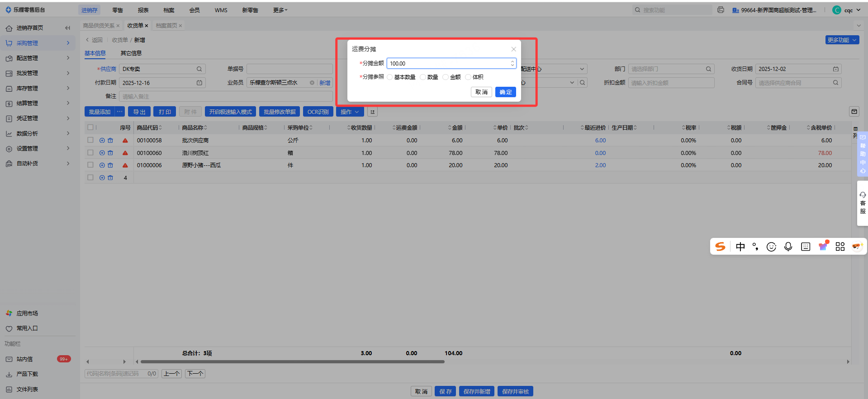
Task: Open the 零售 top menu
Action: 118,10
